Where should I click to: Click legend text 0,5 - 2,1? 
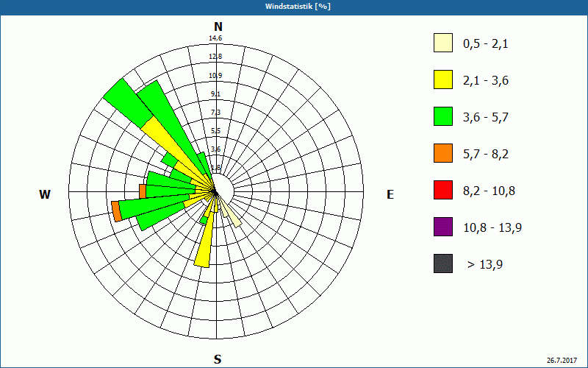[486, 44]
